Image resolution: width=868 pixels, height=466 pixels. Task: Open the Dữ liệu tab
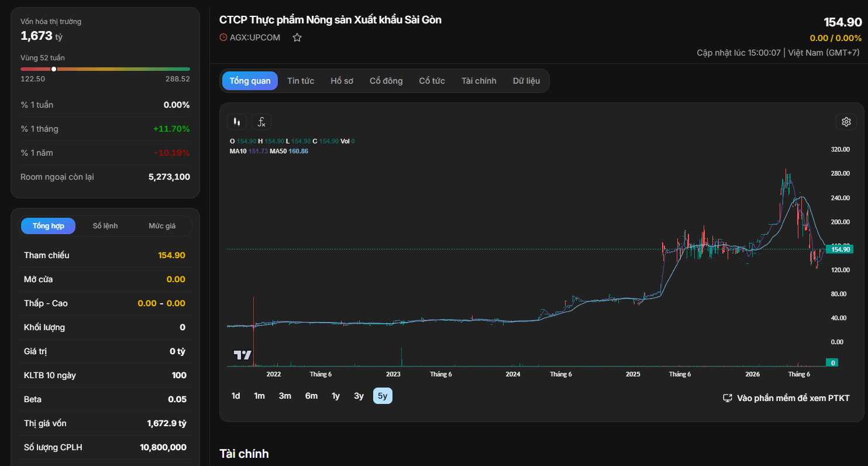point(526,81)
